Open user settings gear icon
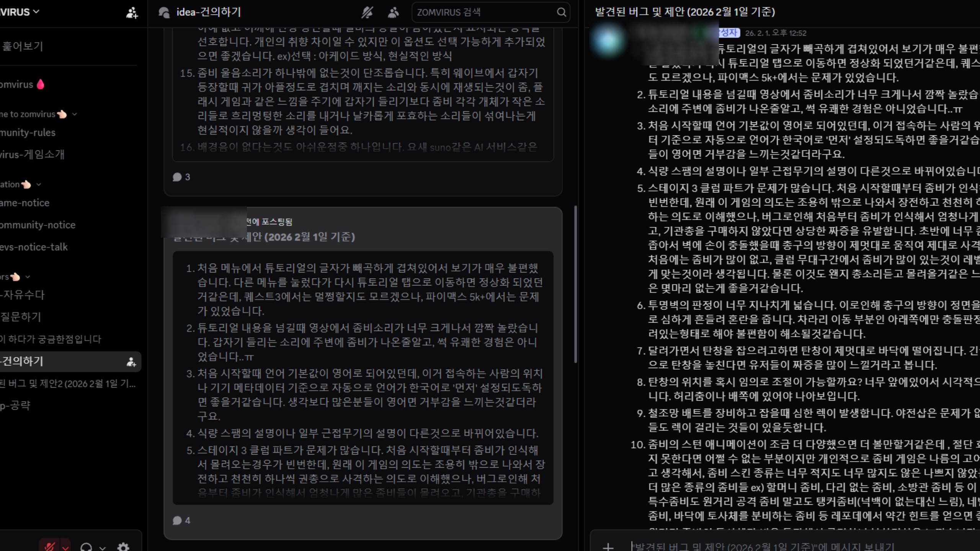The height and width of the screenshot is (551, 980). [123, 547]
